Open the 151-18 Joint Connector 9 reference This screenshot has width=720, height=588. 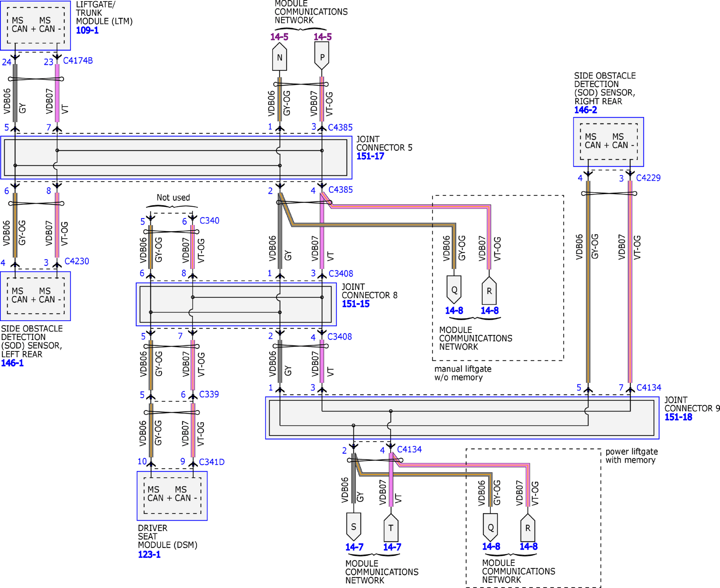tap(678, 417)
